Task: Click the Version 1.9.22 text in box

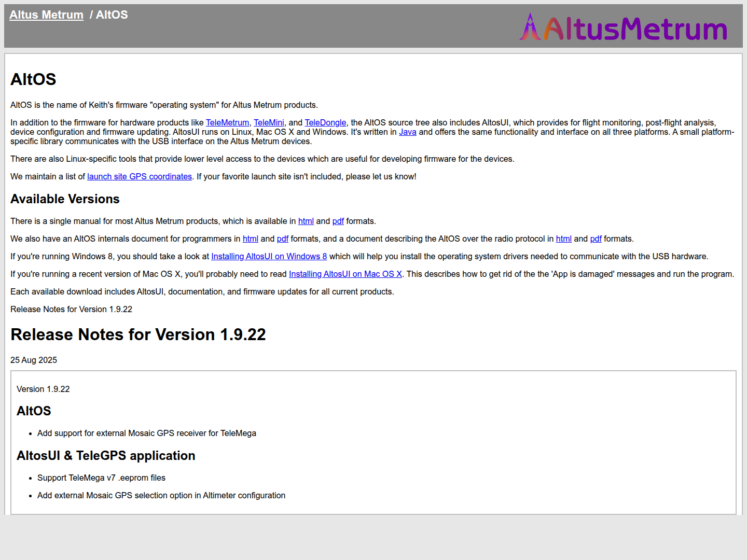Action: click(x=43, y=389)
